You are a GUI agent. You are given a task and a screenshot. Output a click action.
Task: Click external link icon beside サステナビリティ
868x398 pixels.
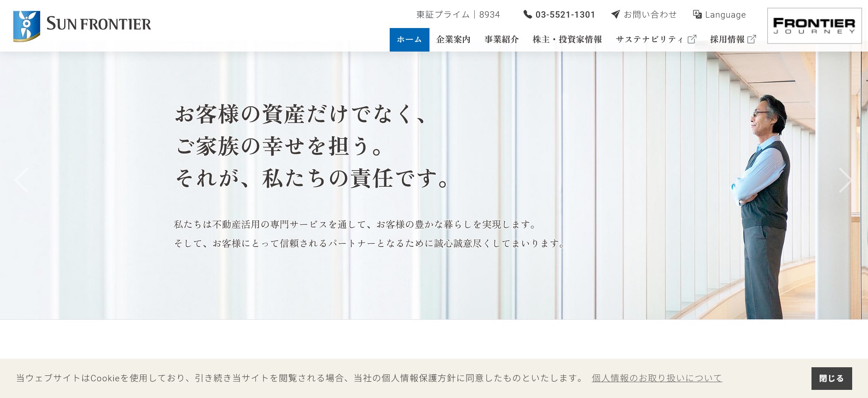point(692,39)
